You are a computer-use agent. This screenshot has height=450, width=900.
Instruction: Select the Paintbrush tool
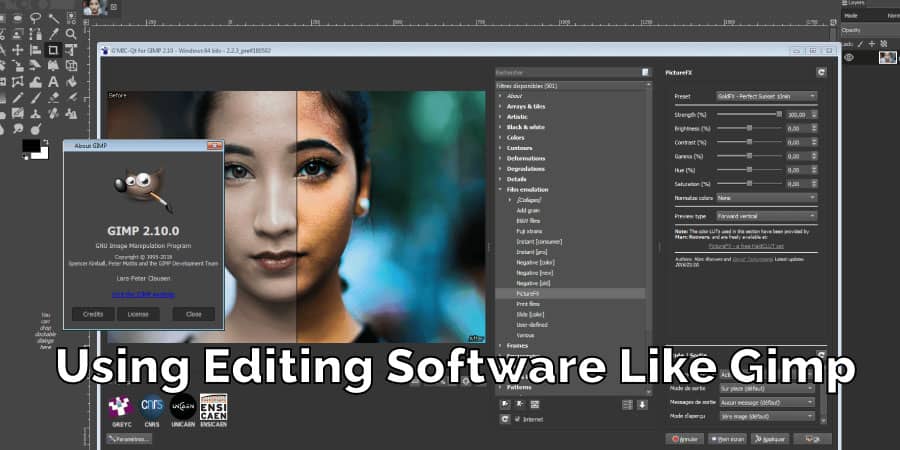click(x=36, y=98)
